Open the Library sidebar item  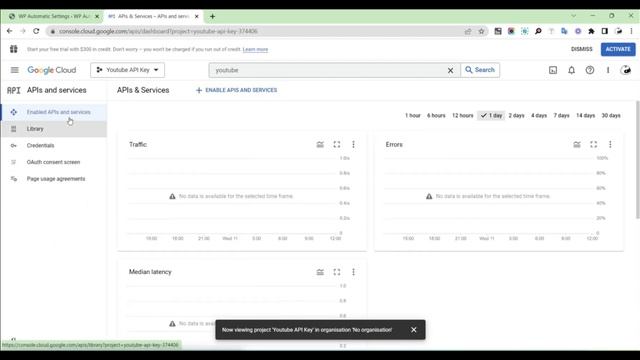coord(53,129)
